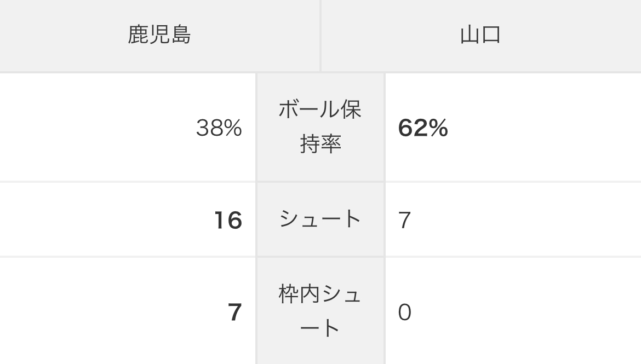Tap the shots row label in the center column
The width and height of the screenshot is (641, 364).
point(321,219)
